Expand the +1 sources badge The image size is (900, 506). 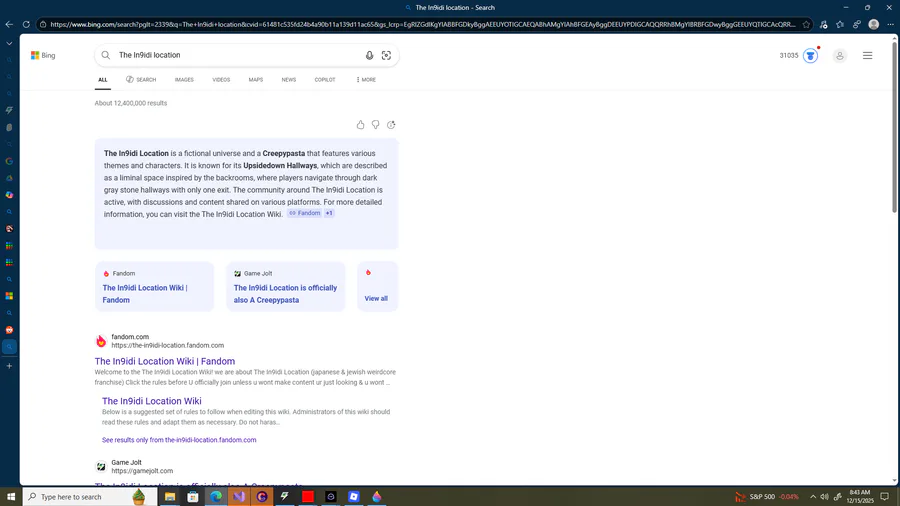click(x=329, y=213)
